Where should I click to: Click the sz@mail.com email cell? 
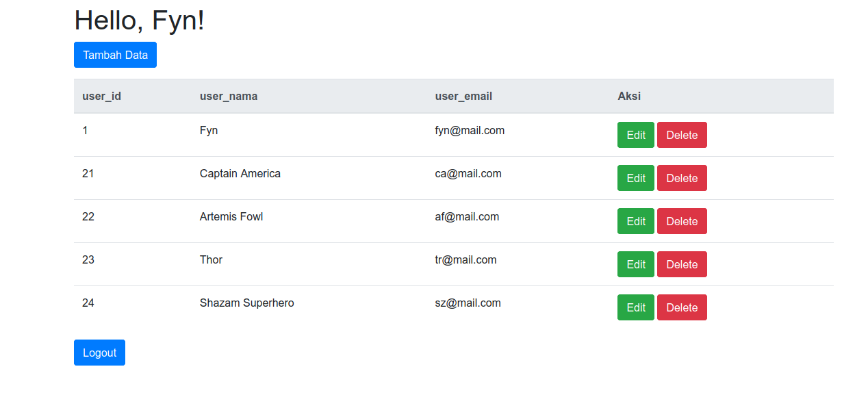pos(468,303)
